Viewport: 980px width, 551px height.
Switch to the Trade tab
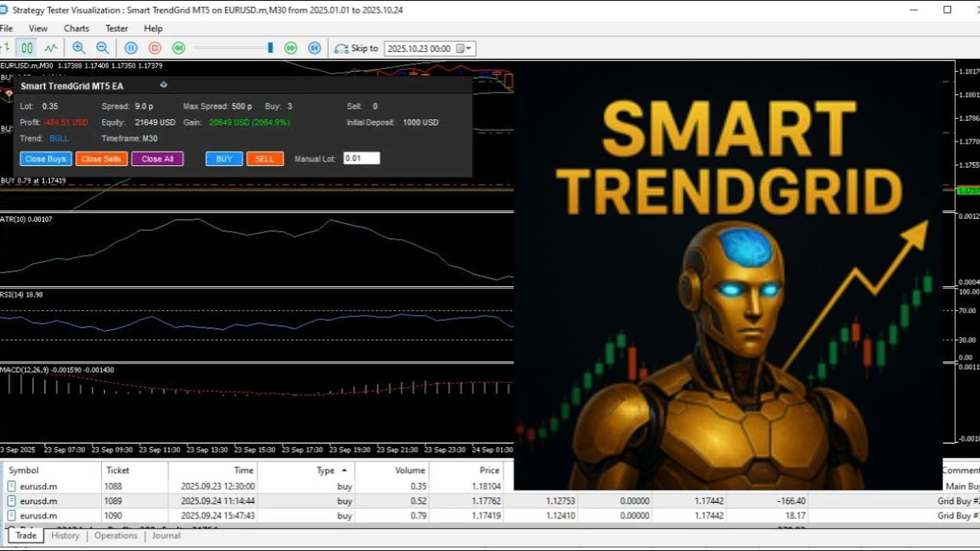tap(26, 536)
